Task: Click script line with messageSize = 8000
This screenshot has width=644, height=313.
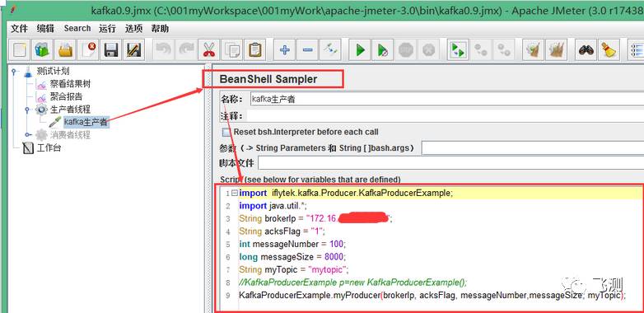Action: [292, 257]
